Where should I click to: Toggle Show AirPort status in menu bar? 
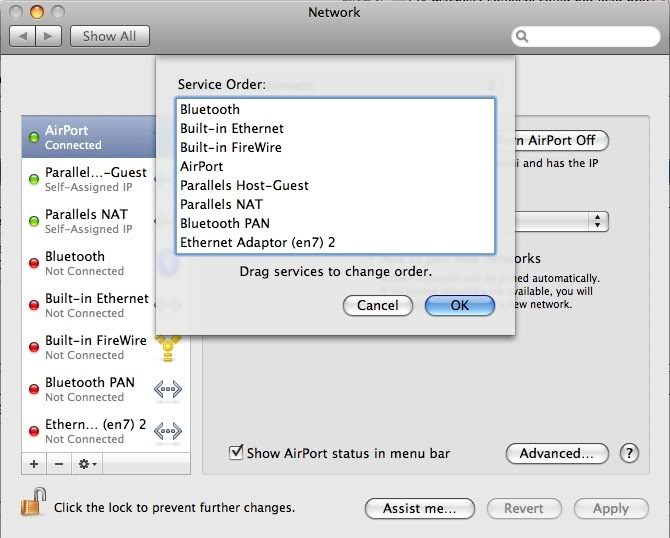[236, 452]
